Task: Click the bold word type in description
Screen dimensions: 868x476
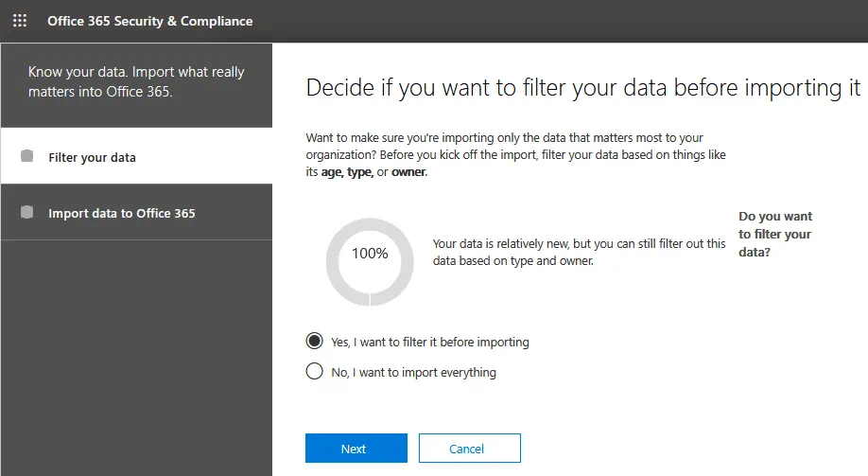Action: (x=368, y=172)
